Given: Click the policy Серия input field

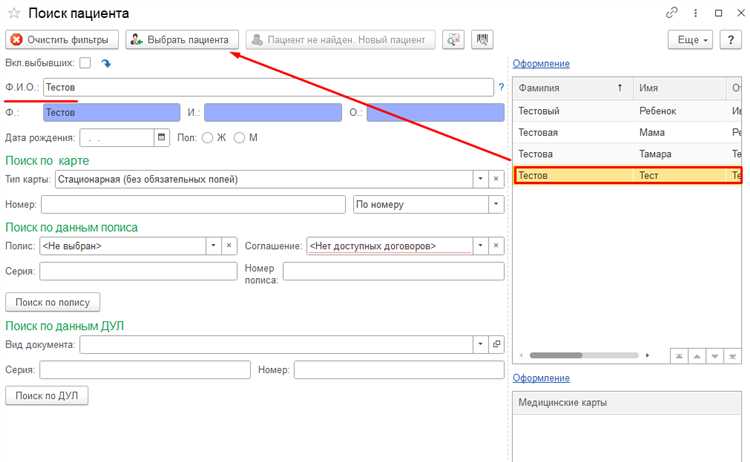Looking at the screenshot, I should (x=138, y=271).
